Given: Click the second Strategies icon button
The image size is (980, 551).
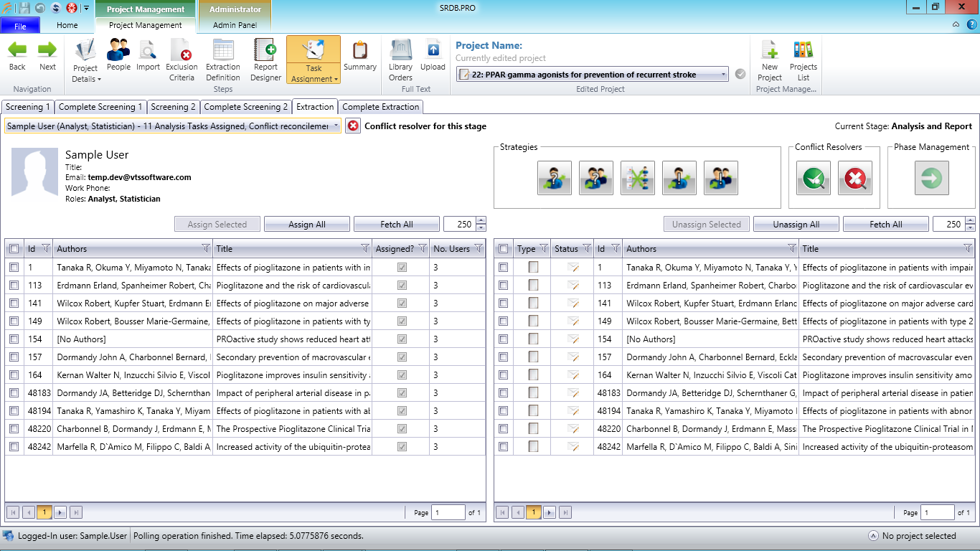Looking at the screenshot, I should click(596, 178).
